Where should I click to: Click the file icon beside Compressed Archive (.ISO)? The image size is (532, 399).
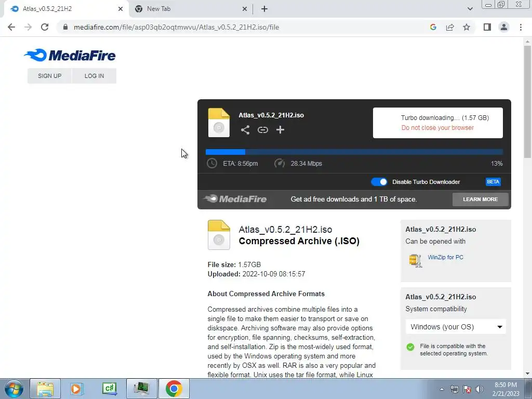(219, 235)
